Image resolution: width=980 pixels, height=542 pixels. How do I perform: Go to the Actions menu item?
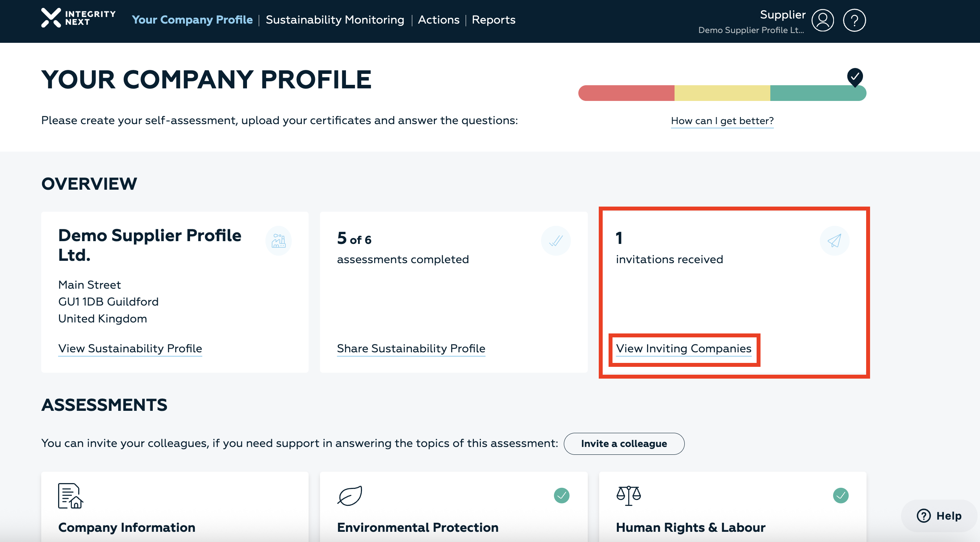pos(439,20)
